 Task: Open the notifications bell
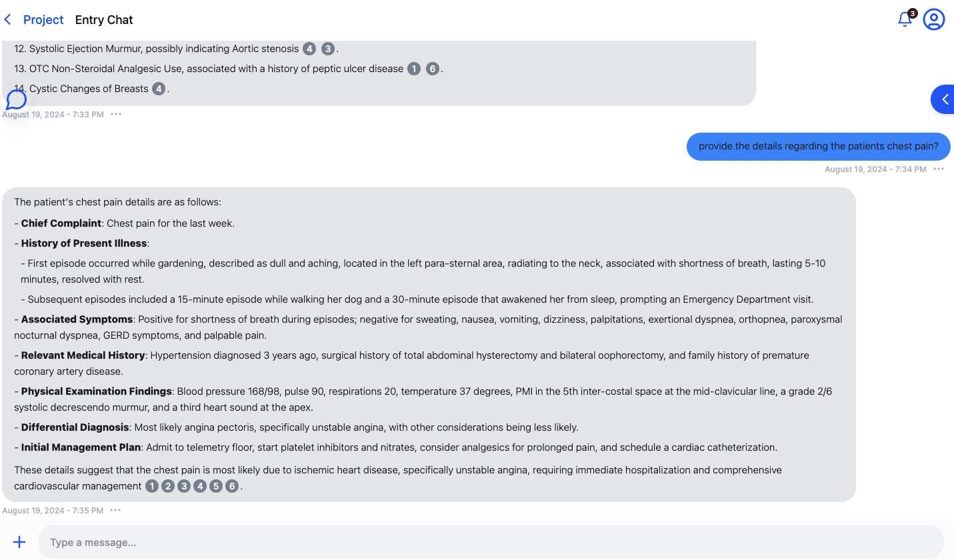[x=905, y=19]
